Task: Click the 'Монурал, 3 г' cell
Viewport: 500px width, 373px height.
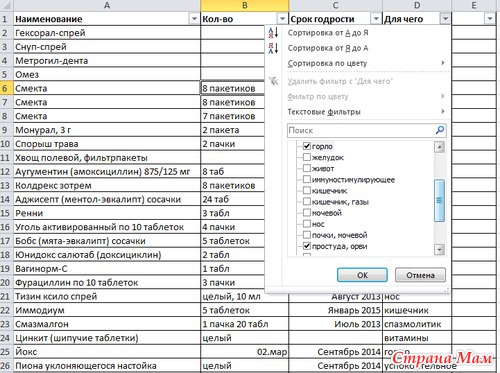Action: click(x=107, y=130)
